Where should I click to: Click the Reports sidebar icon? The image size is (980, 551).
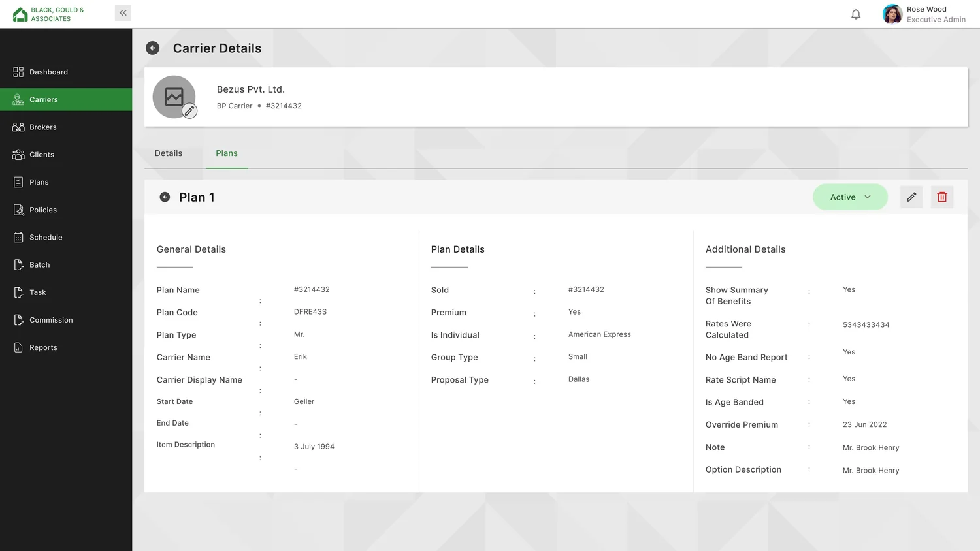click(18, 347)
